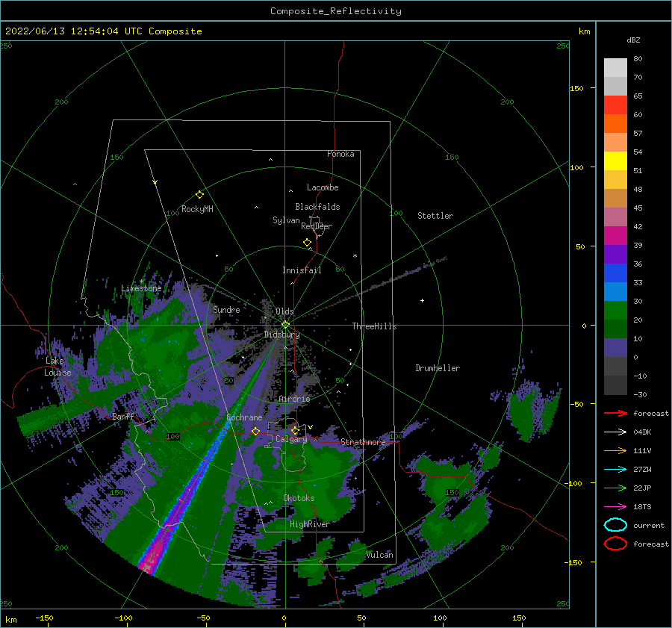Click the Banff label
The width and height of the screenshot is (672, 628).
(123, 416)
